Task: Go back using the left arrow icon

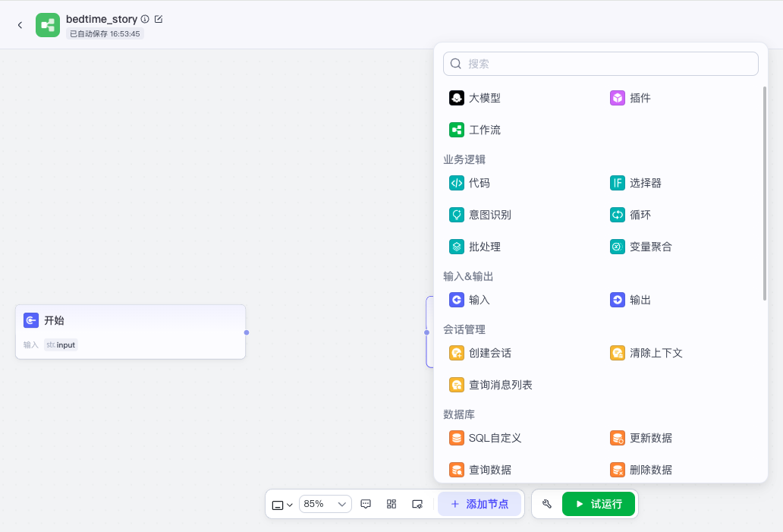Action: pyautogui.click(x=20, y=25)
